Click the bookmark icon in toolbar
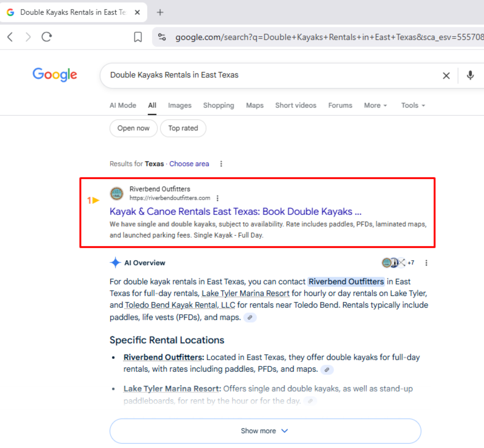484x448 pixels. pyautogui.click(x=138, y=37)
